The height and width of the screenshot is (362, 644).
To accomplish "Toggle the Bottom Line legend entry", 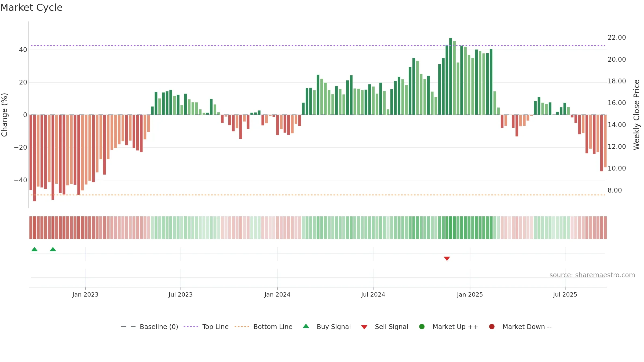I will 264,327.
